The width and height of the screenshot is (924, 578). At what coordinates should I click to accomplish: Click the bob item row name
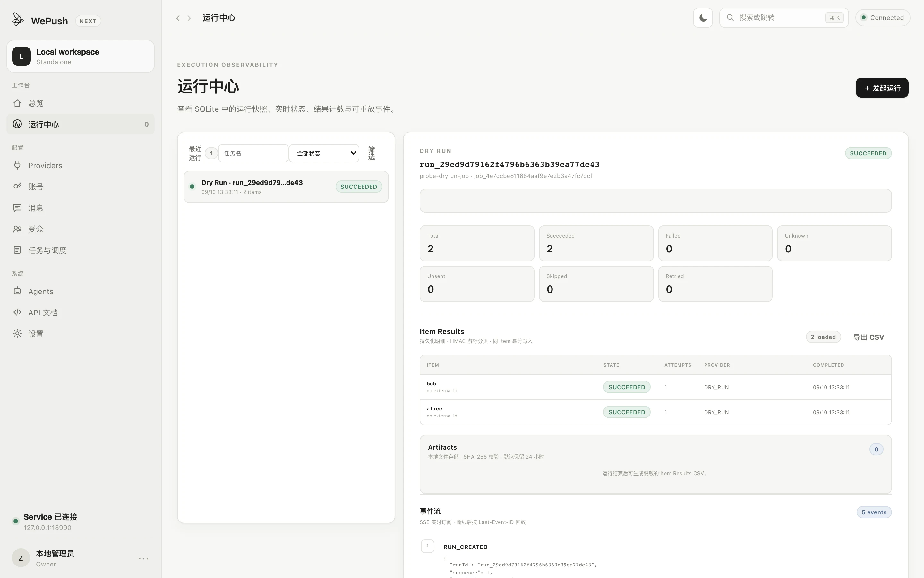click(431, 383)
